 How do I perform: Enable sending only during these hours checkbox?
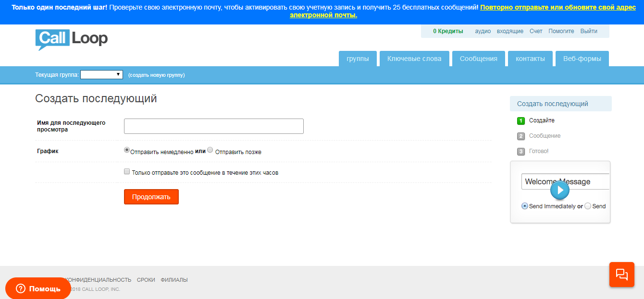pyautogui.click(x=127, y=171)
